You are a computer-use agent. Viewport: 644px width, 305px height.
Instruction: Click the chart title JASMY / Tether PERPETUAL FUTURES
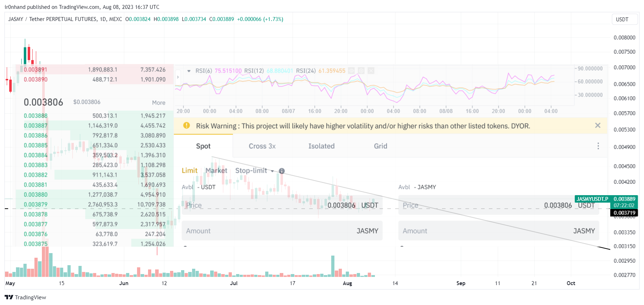[x=53, y=19]
